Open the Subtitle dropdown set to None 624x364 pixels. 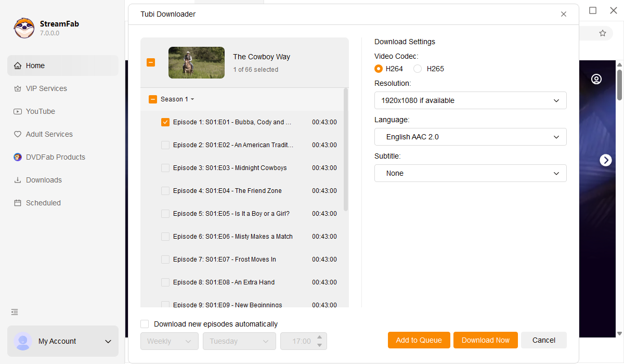point(470,173)
